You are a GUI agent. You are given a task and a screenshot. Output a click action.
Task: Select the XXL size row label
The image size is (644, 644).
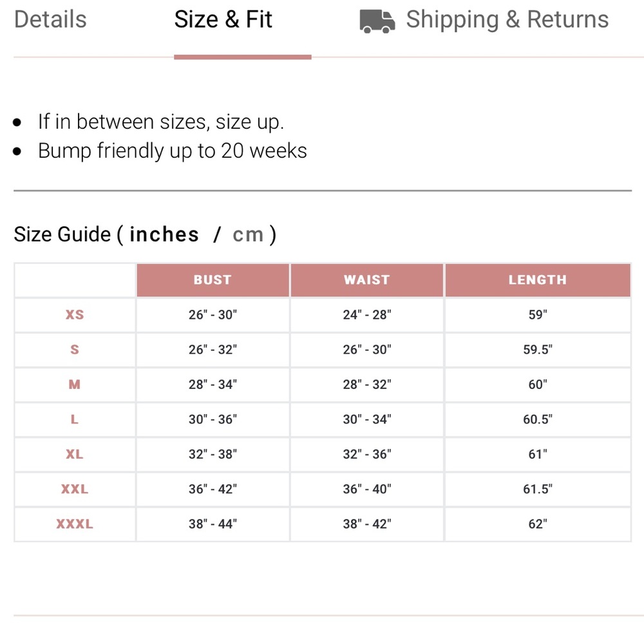click(75, 489)
